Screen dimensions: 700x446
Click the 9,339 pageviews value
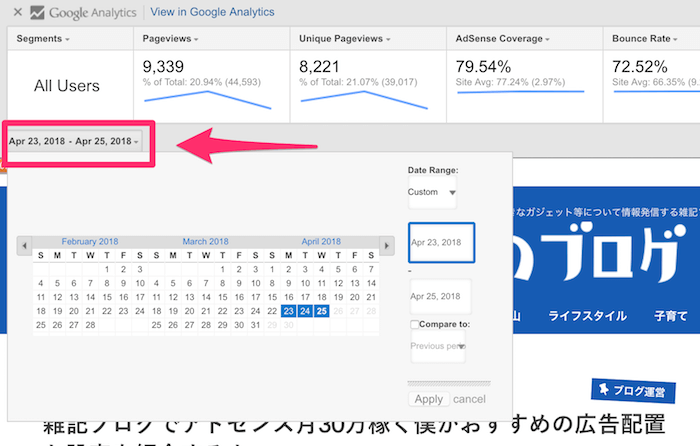coord(163,67)
